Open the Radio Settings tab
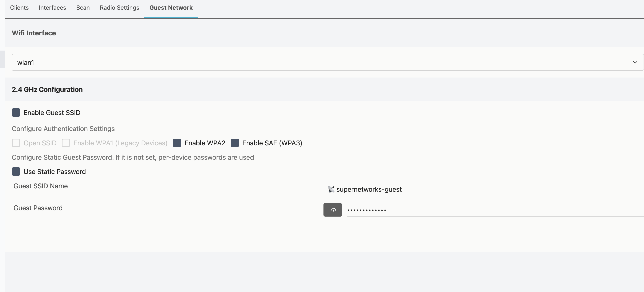This screenshot has height=292, width=644. 120,8
